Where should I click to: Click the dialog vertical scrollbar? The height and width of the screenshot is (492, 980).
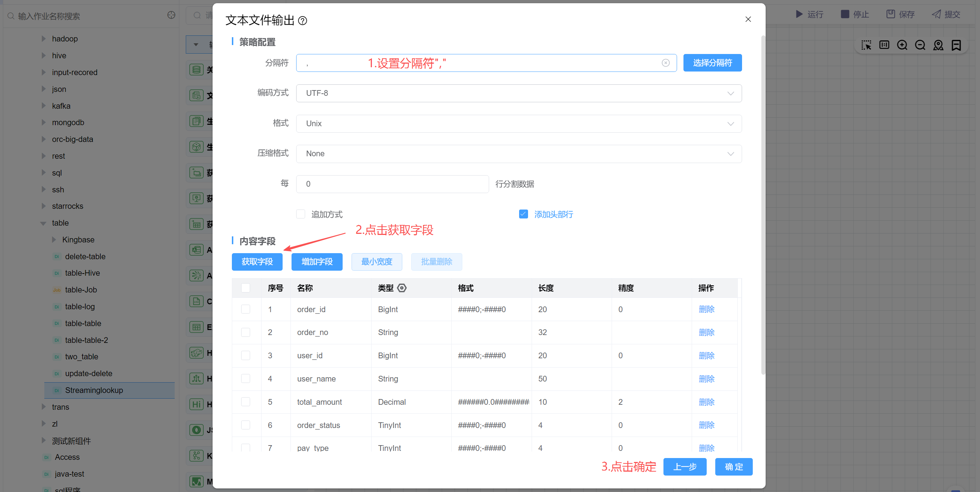click(763, 206)
